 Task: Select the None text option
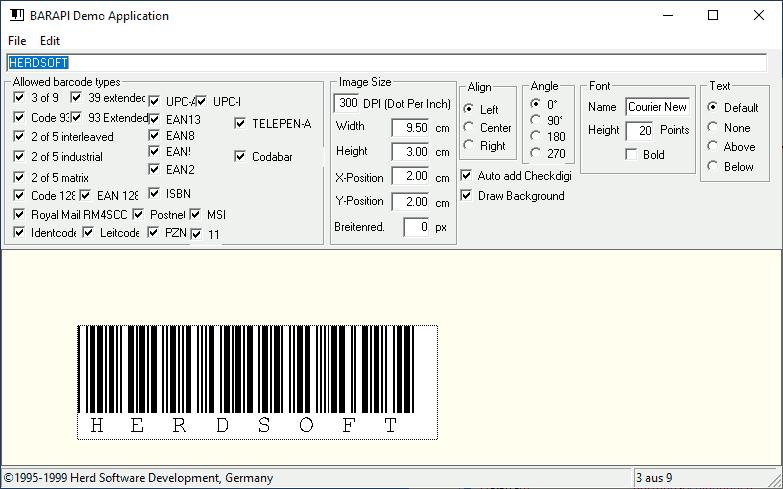click(713, 127)
